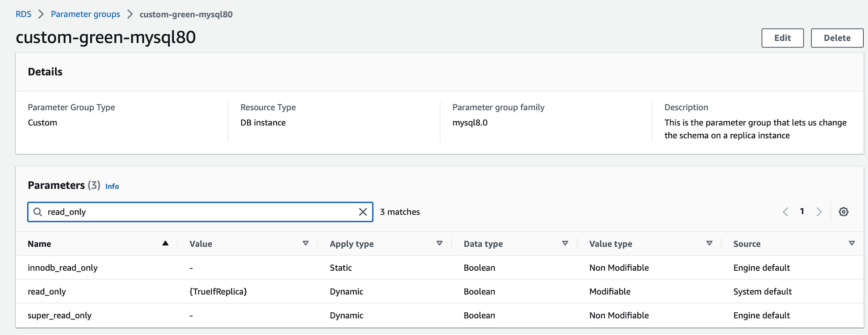Open Data type column sort arrow
Viewport: 868px width, 335px height.
tap(565, 244)
